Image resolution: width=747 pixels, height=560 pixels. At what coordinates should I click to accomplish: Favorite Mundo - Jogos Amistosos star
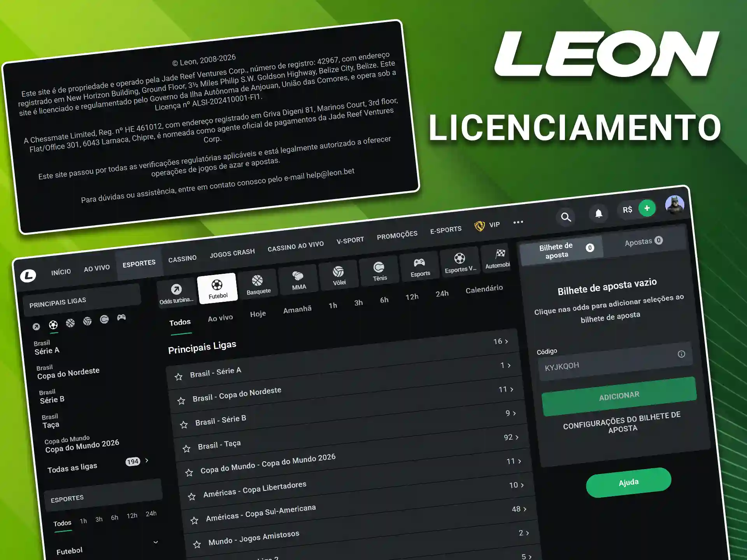[x=197, y=544]
